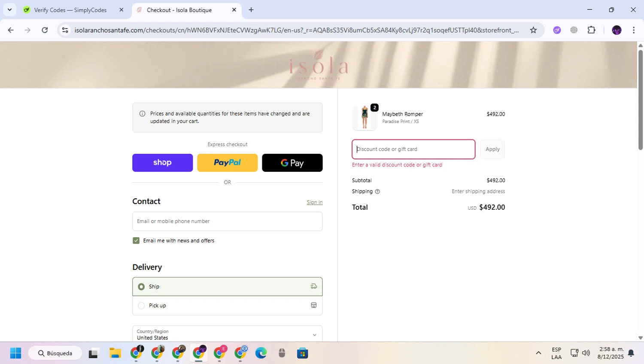Viewport: 644px width, 364px height.
Task: Click the Enter shipping address text
Action: tap(478, 192)
